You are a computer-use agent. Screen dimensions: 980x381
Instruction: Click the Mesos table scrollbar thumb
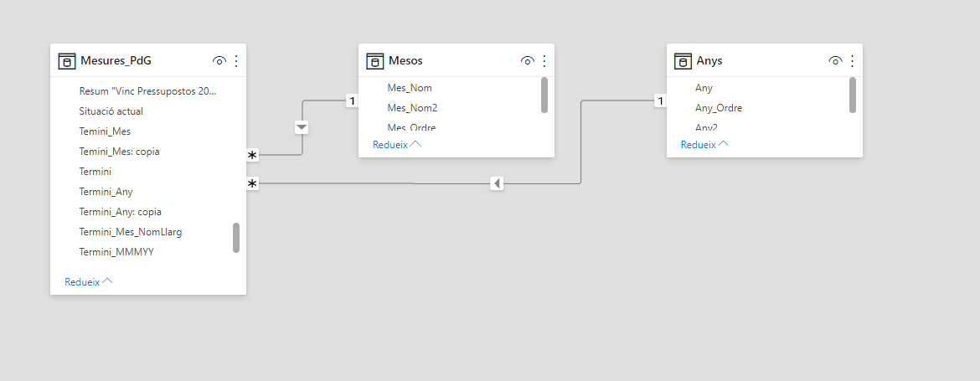(x=544, y=95)
